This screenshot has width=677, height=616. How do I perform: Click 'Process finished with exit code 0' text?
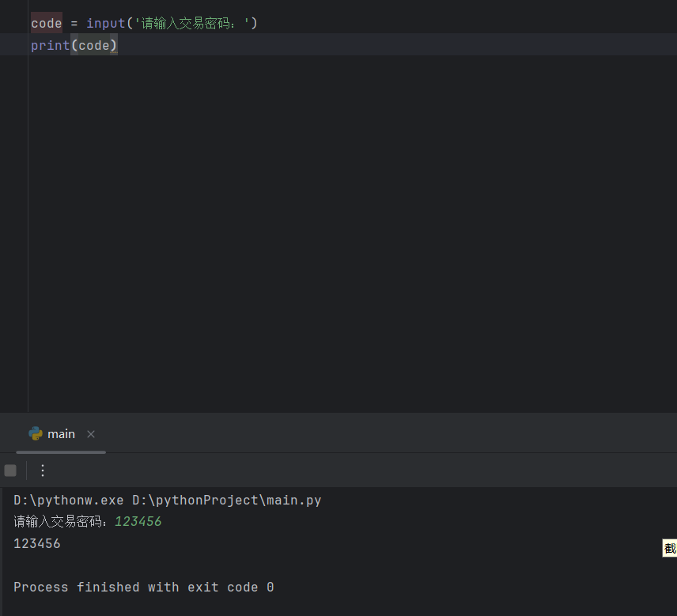144,587
